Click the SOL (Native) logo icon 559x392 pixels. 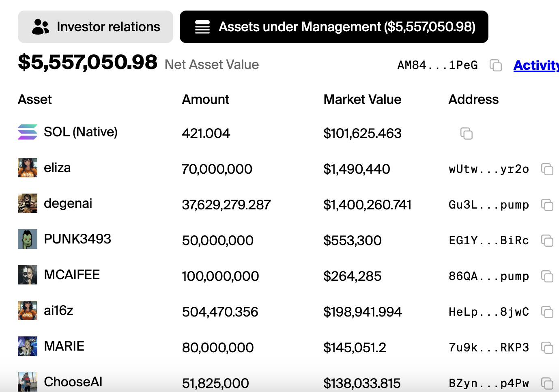coord(28,132)
